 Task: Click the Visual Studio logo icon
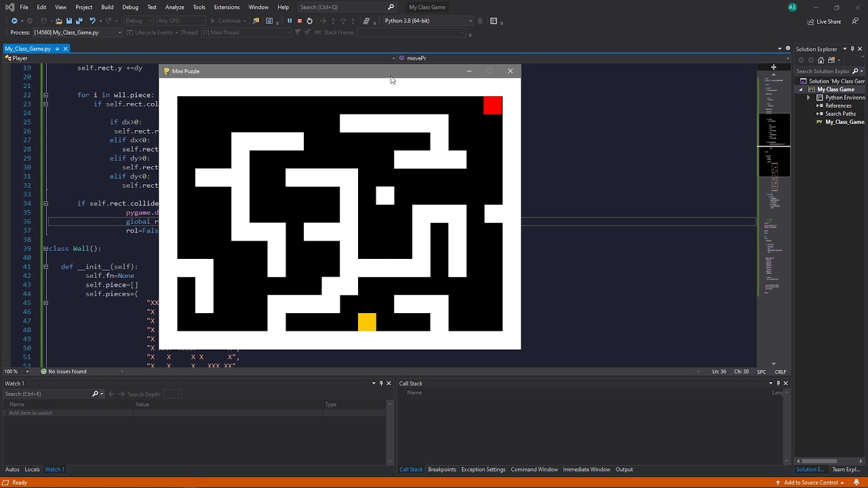(9, 7)
